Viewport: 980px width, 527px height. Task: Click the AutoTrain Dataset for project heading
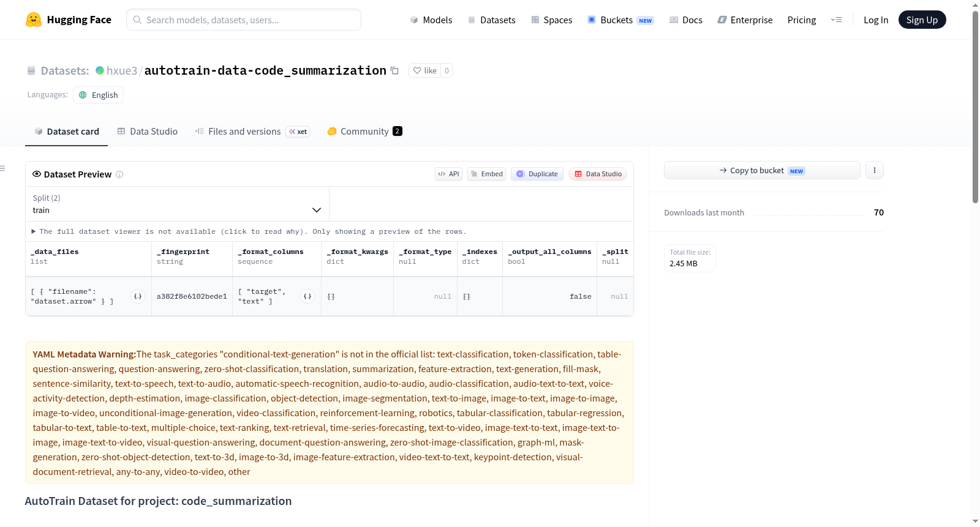158,501
